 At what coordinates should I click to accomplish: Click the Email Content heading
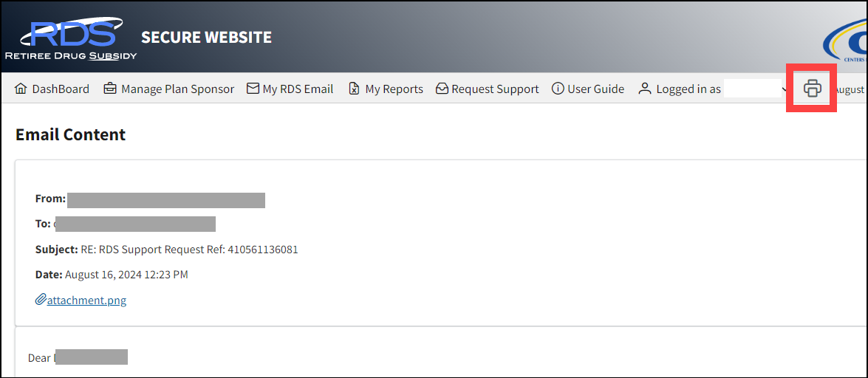click(71, 134)
